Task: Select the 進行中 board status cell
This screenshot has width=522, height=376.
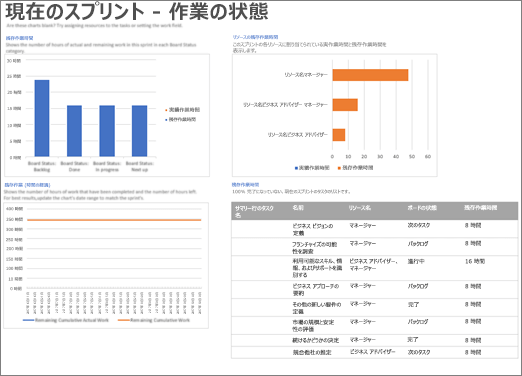Action: click(x=416, y=261)
